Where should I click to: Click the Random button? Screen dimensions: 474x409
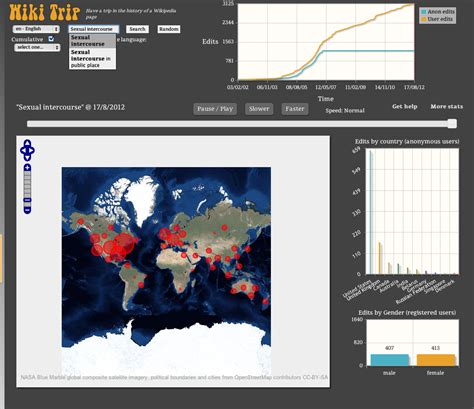169,29
